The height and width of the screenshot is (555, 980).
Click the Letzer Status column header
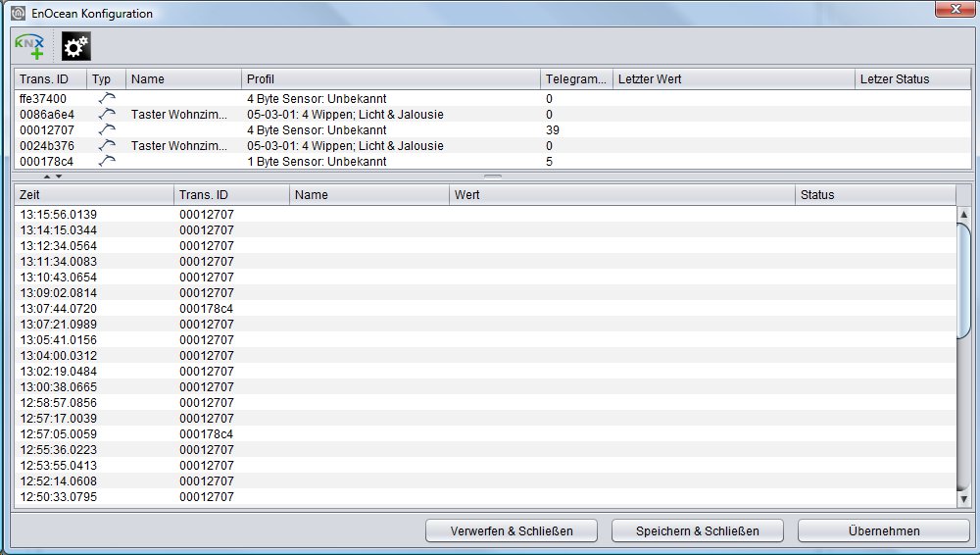pos(912,78)
